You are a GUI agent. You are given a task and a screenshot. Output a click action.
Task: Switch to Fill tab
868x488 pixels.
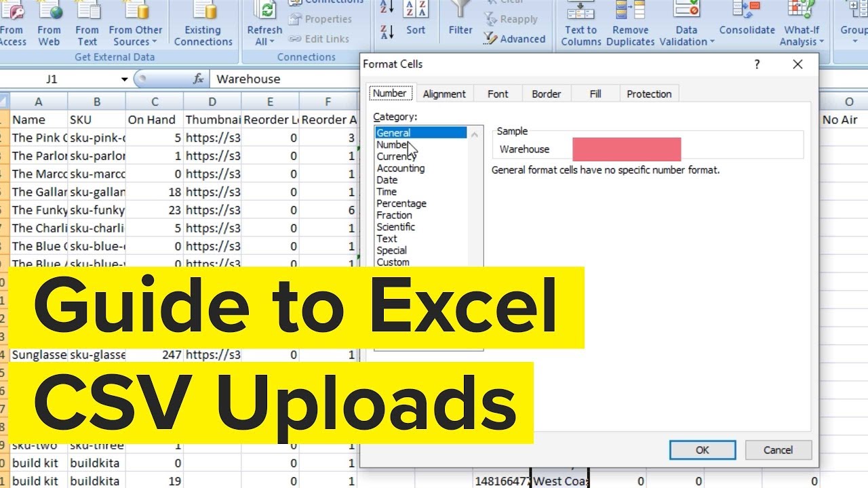coord(595,94)
